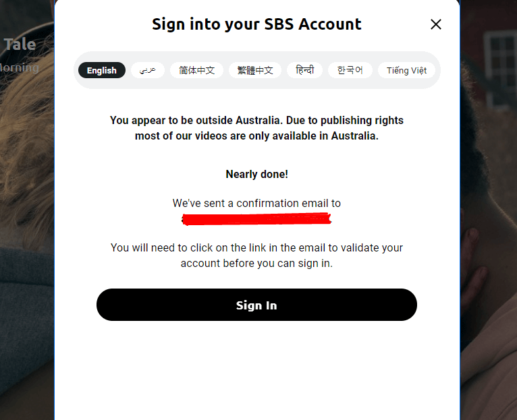Click the red-redacted email address

tap(256, 219)
